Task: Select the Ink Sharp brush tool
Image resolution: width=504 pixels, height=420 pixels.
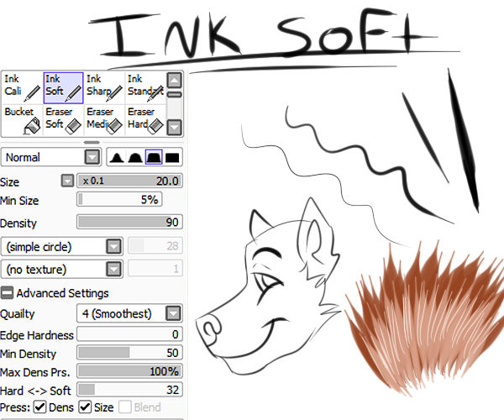Action: coord(104,87)
